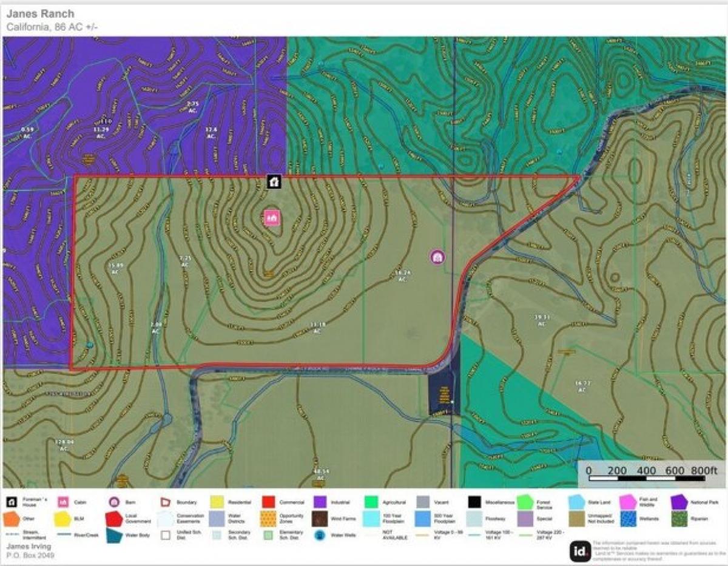This screenshot has height=566, width=728.
Task: Select the Wetlands pattern swatch
Action: 629,519
